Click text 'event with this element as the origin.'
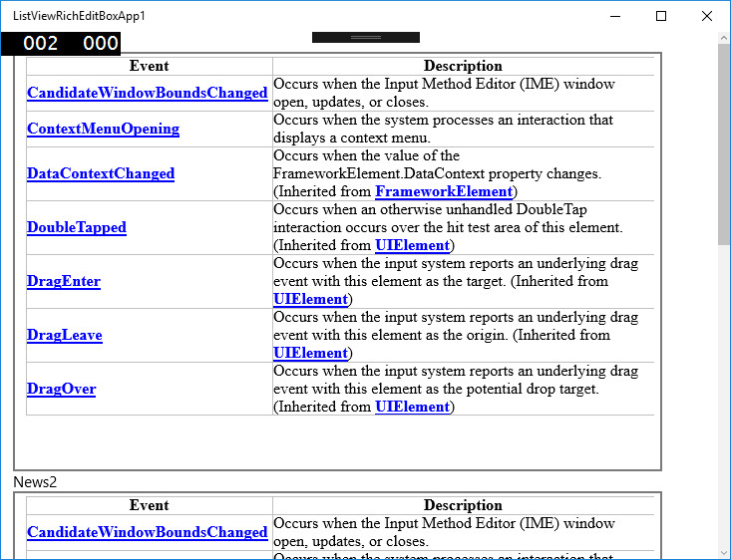Viewport: 731px width, 560px height. coord(391,335)
